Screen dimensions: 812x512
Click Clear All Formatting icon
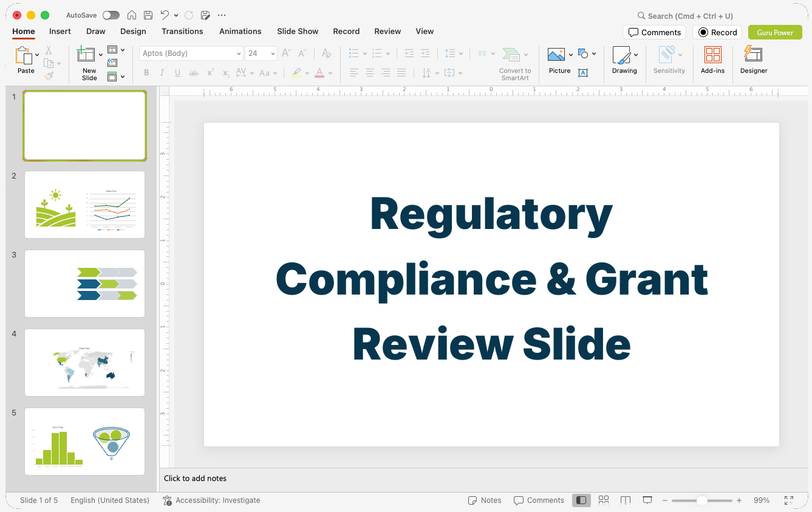click(327, 53)
